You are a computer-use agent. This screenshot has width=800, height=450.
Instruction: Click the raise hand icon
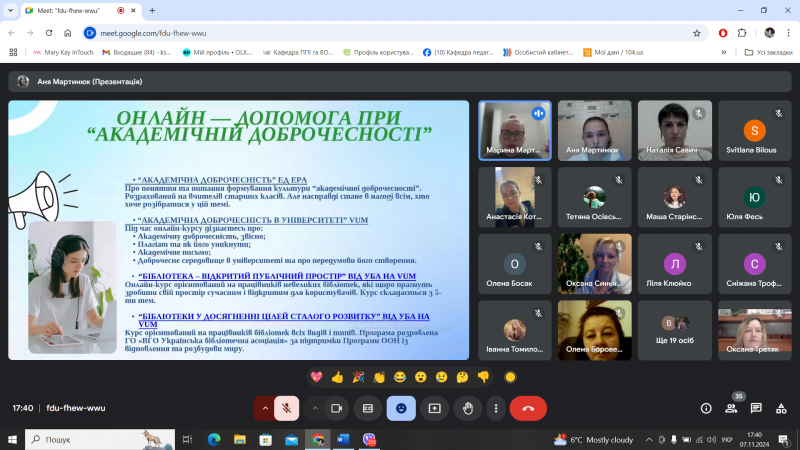tap(467, 408)
